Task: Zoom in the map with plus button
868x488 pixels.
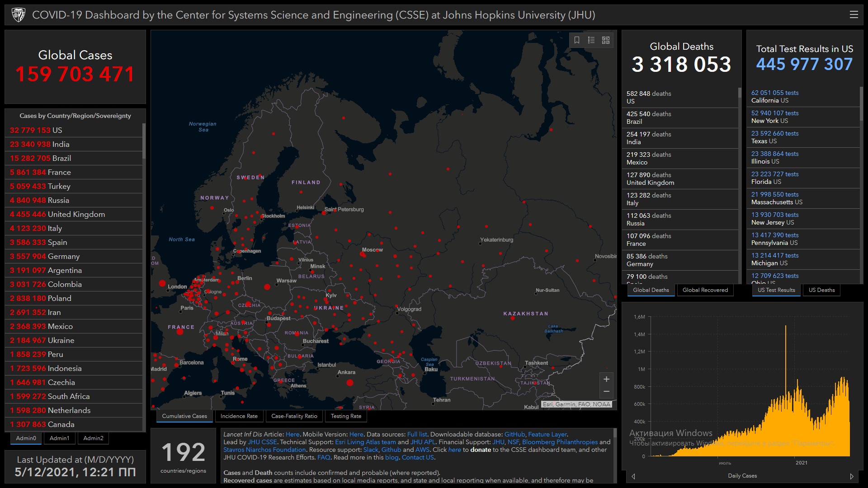Action: (606, 379)
